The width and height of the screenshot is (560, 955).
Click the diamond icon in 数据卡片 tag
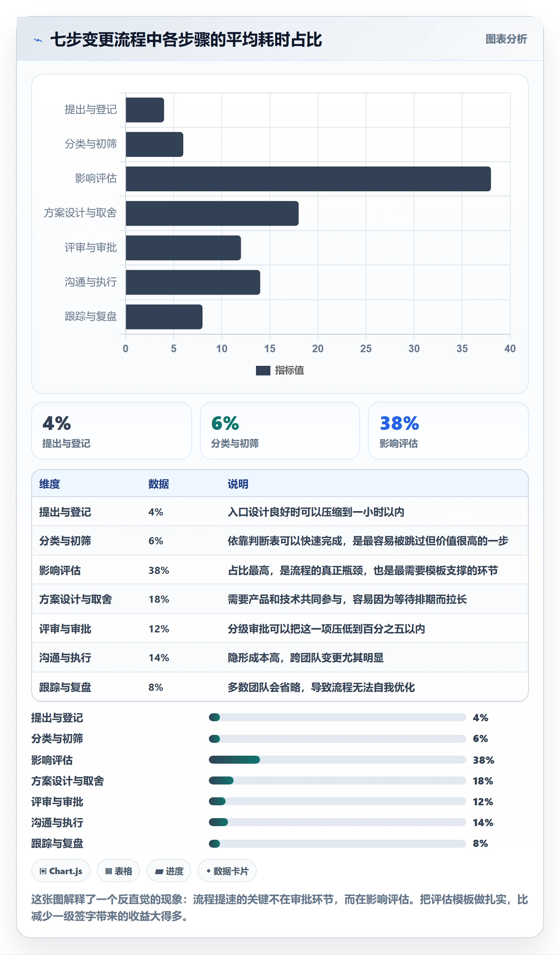tap(208, 871)
